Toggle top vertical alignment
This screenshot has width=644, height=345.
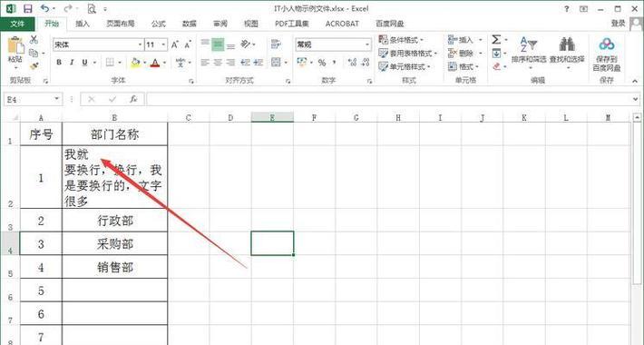205,44
